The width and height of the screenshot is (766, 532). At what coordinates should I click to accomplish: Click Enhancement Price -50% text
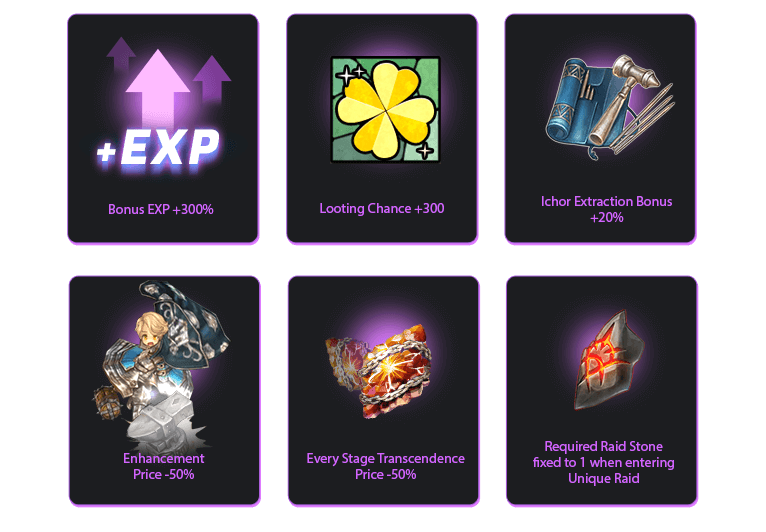(164, 467)
